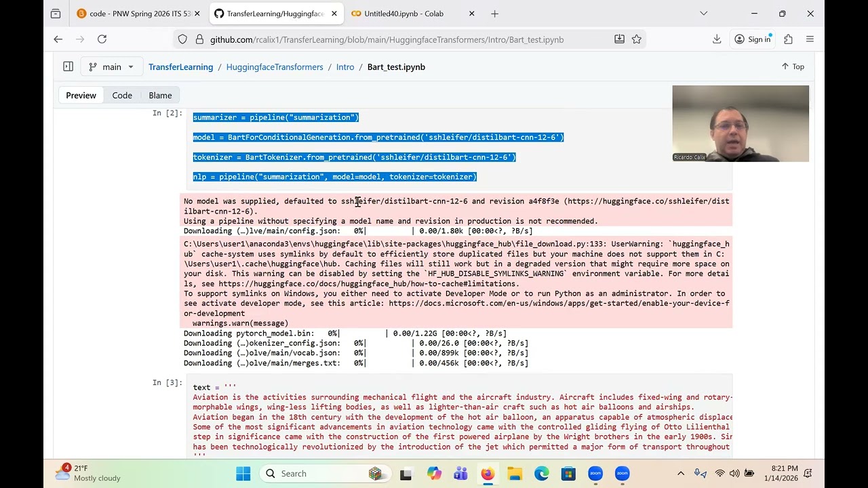This screenshot has height=488, width=868.
Task: Go to Intro folder breadcrumb
Action: pyautogui.click(x=345, y=67)
